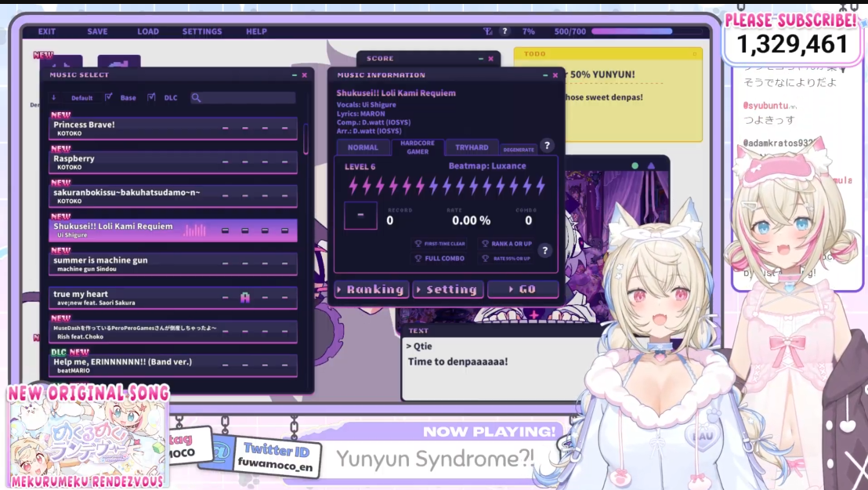
Task: Click the TEXT dialog box
Action: (501, 363)
